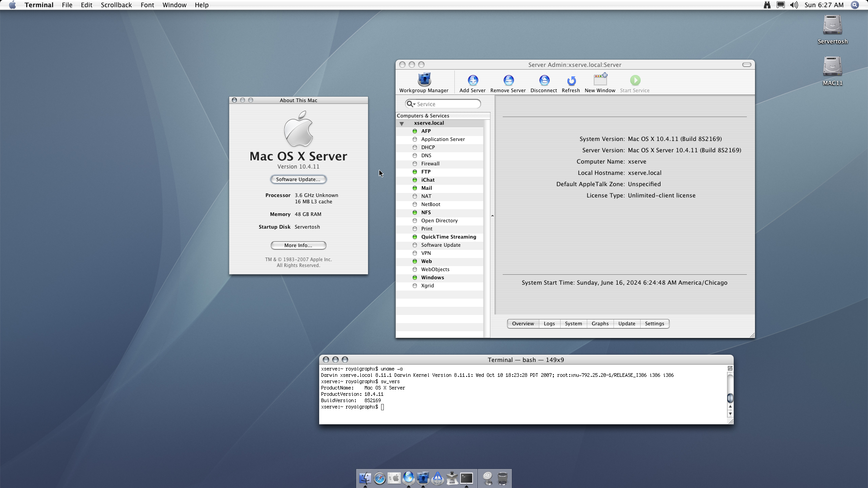
Task: Select the Web service
Action: click(x=439, y=261)
